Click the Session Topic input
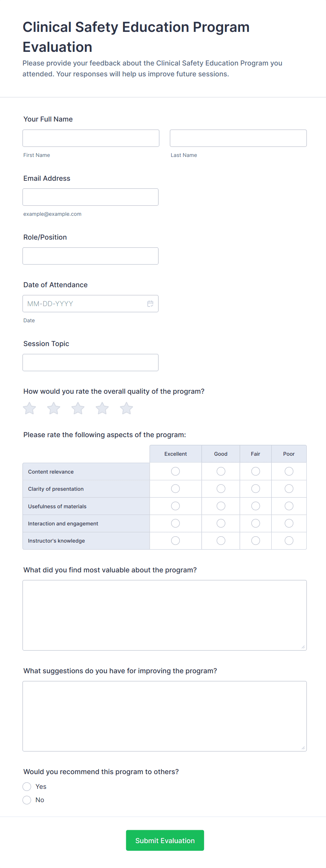The height and width of the screenshot is (868, 326). coord(90,363)
